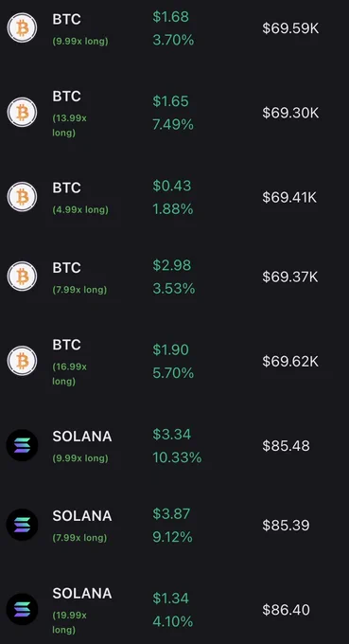Click the $3.34 profit on SOLANA
This screenshot has height=644, width=349.
(x=172, y=434)
